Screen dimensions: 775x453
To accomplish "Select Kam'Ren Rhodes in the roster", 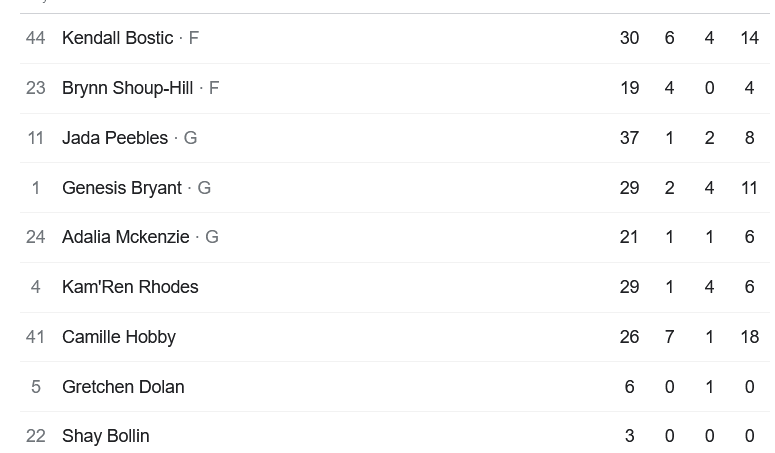I will 130,287.
